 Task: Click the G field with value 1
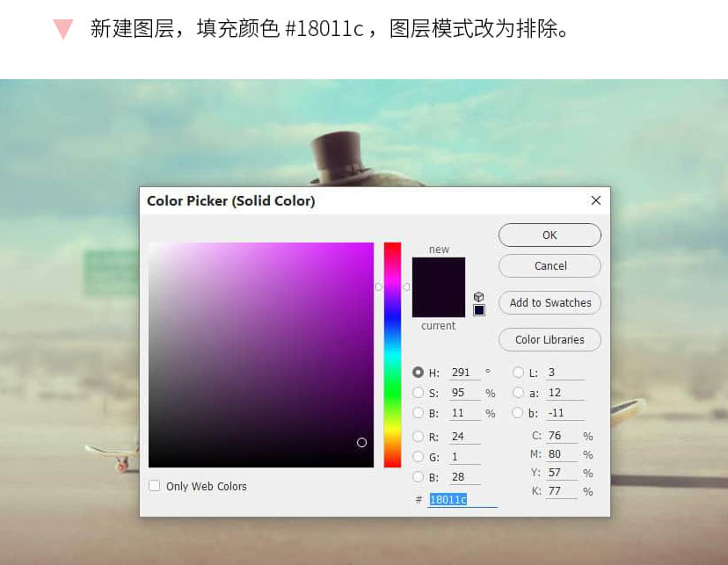[464, 457]
